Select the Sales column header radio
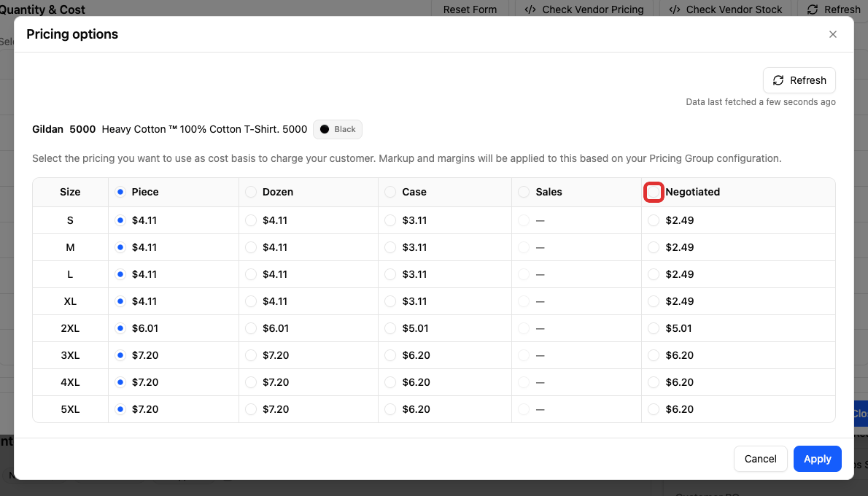Screen dimensions: 868x496 [x=524, y=192]
